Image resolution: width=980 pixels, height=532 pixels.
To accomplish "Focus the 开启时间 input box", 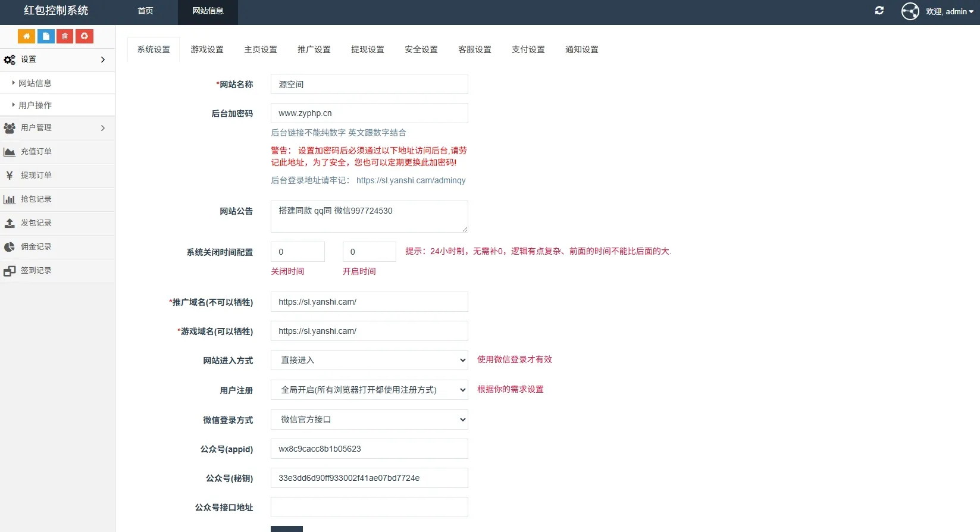I will [x=370, y=252].
